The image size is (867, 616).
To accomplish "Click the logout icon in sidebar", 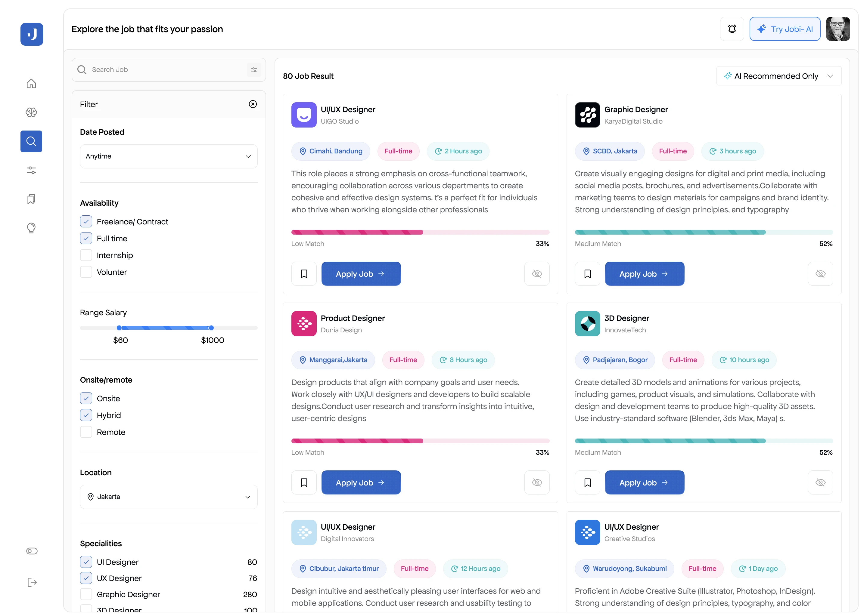I will [32, 582].
